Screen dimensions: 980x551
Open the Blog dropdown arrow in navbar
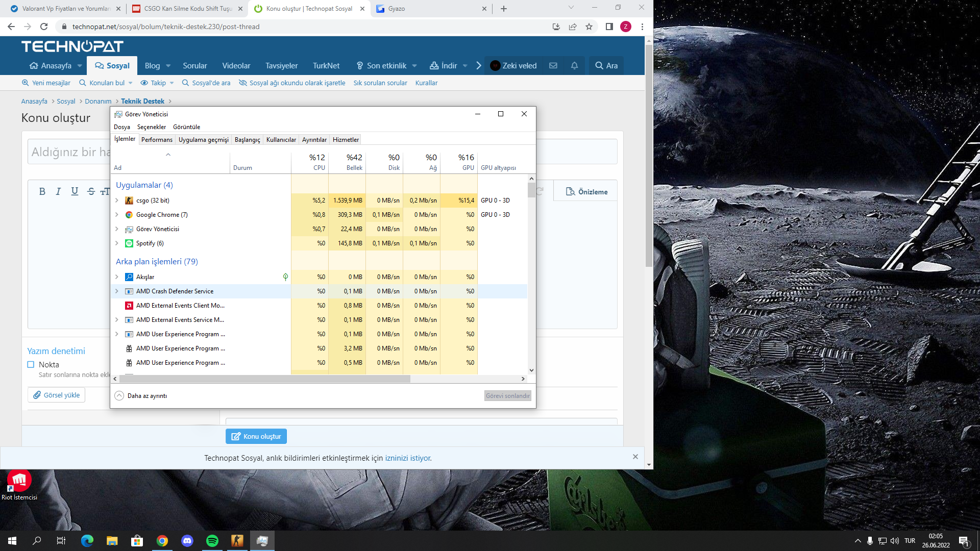(x=168, y=66)
